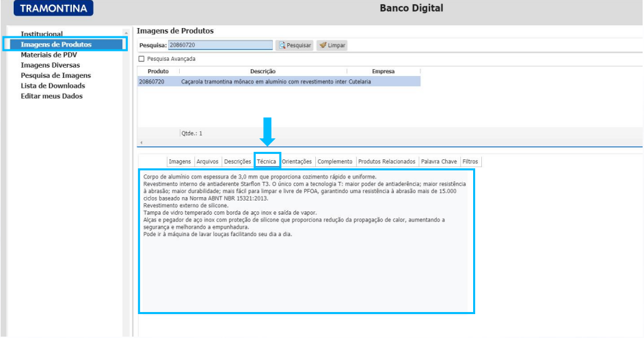Screen dimensions: 644x338
Task: Open the Imagens tab
Action: tap(180, 161)
